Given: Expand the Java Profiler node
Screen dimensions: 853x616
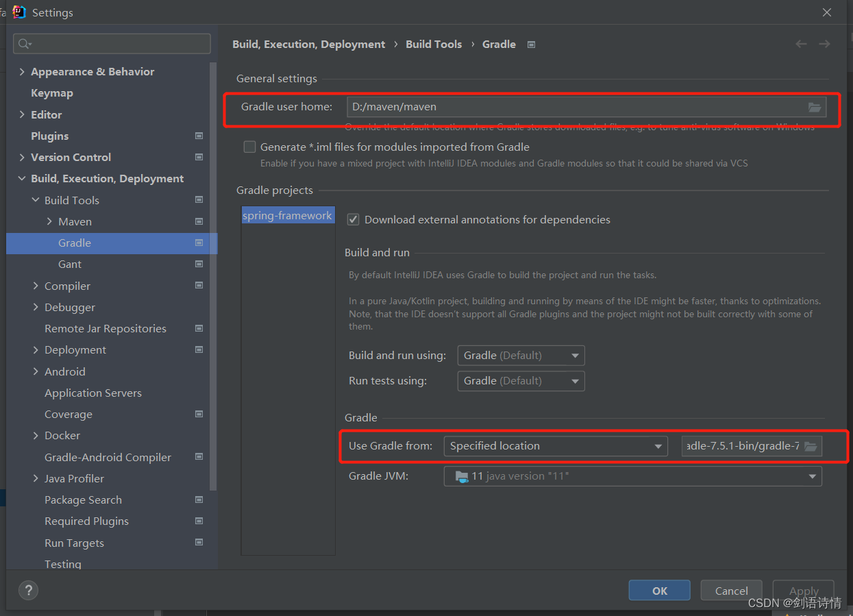Looking at the screenshot, I should 36,478.
